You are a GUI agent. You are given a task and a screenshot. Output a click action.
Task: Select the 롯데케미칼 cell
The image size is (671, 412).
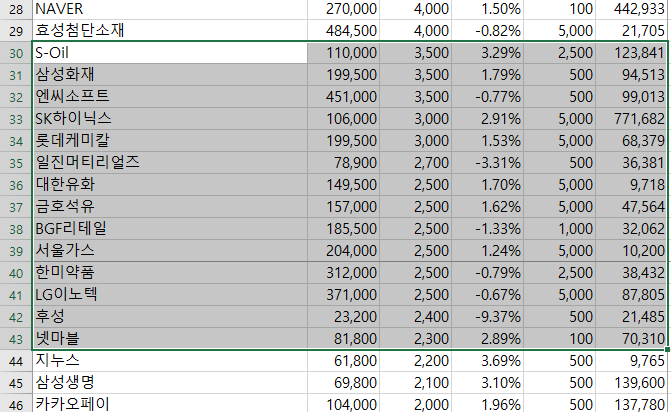coord(170,141)
